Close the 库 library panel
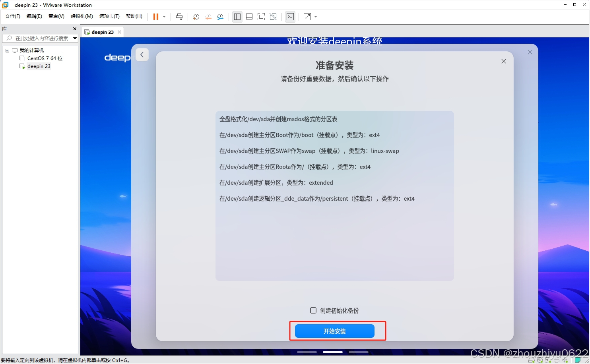Screen dimensions: 590x364 pyautogui.click(x=75, y=29)
